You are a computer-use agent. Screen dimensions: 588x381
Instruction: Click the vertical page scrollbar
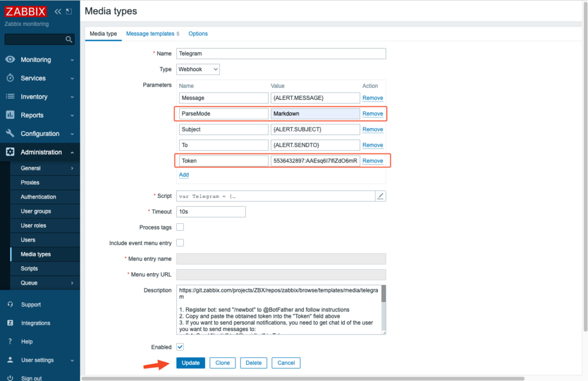tap(585, 167)
